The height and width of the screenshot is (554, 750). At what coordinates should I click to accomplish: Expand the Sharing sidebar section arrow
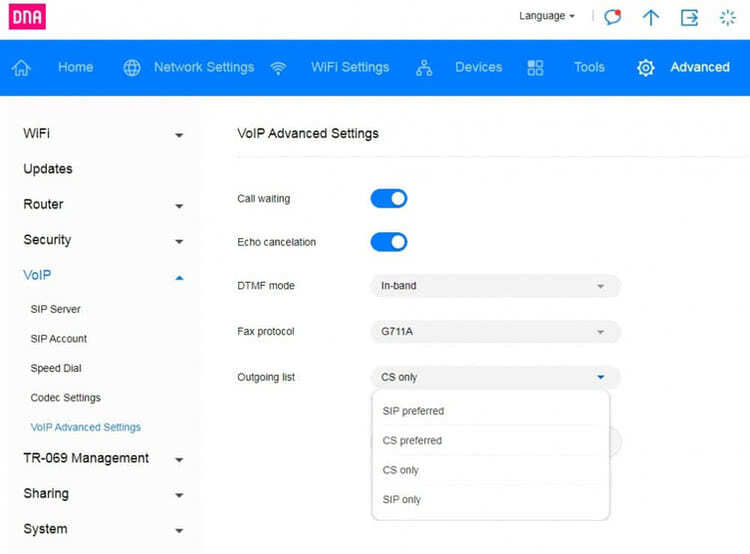179,495
